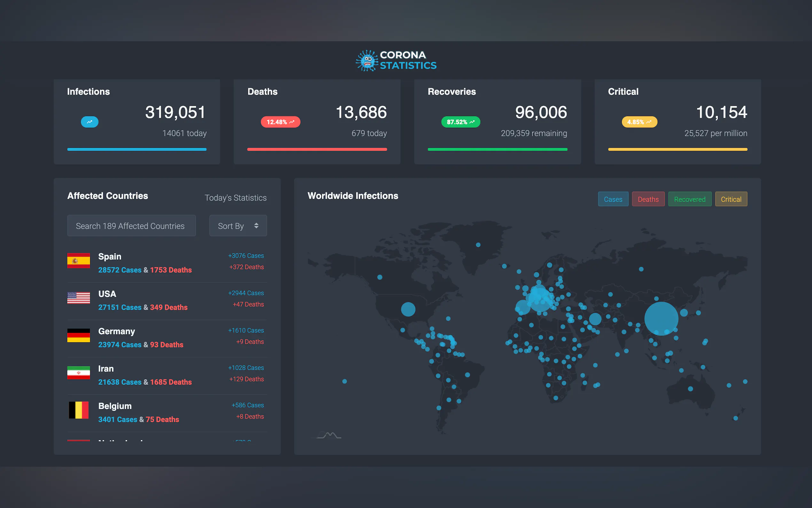Click '23974 Cases' under Germany

pyautogui.click(x=120, y=345)
